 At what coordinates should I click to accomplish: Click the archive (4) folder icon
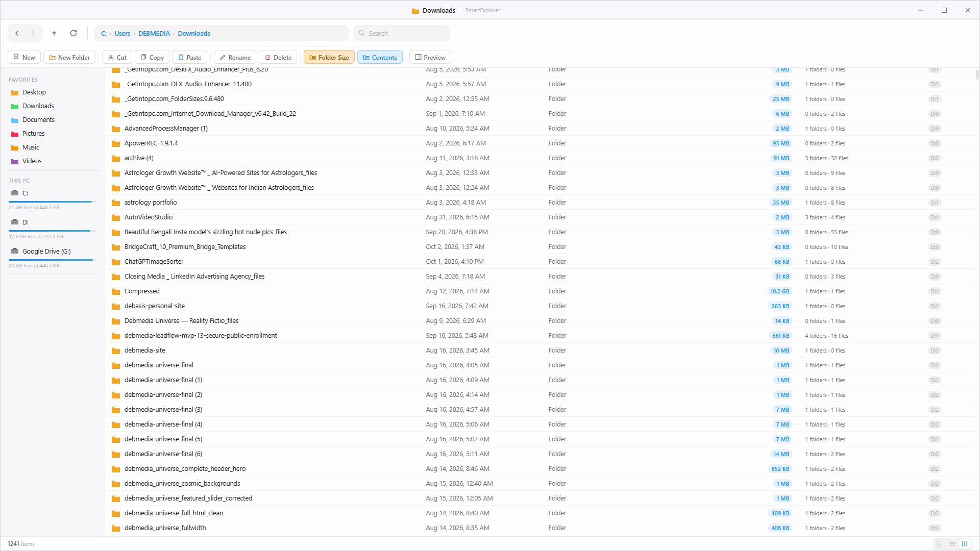pos(116,158)
